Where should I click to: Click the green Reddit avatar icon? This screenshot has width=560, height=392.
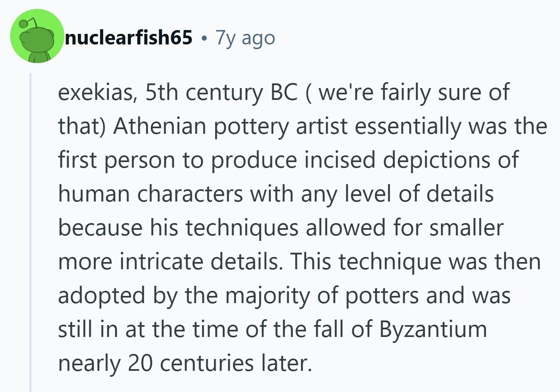click(x=36, y=37)
